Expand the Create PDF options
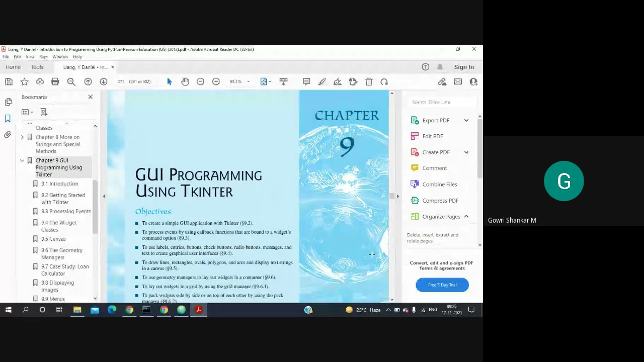 466,152
